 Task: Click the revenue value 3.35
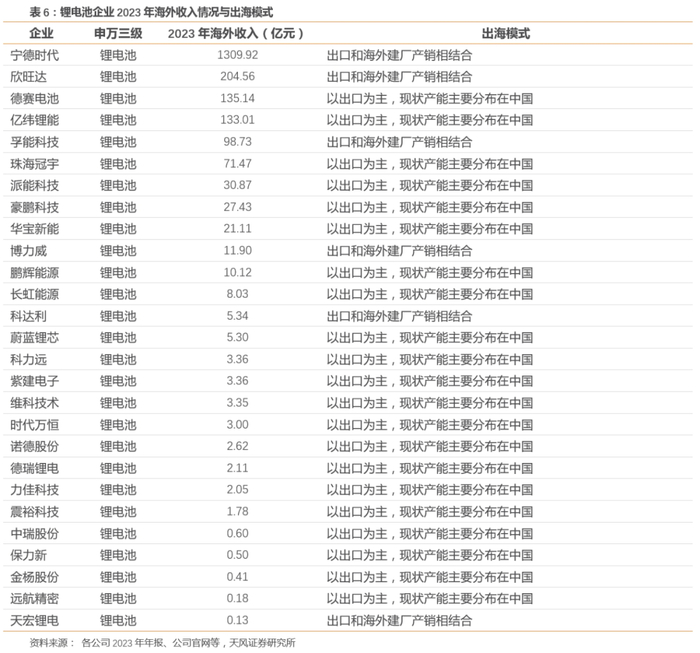[x=238, y=403]
